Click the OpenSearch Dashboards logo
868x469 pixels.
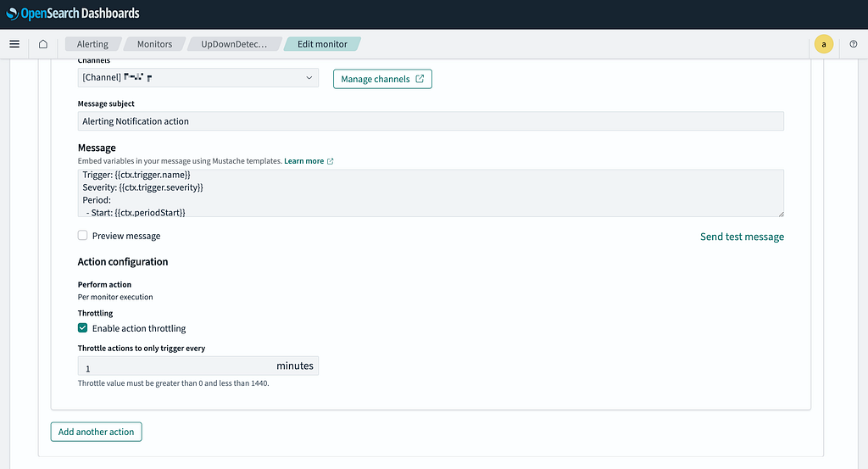tap(73, 14)
